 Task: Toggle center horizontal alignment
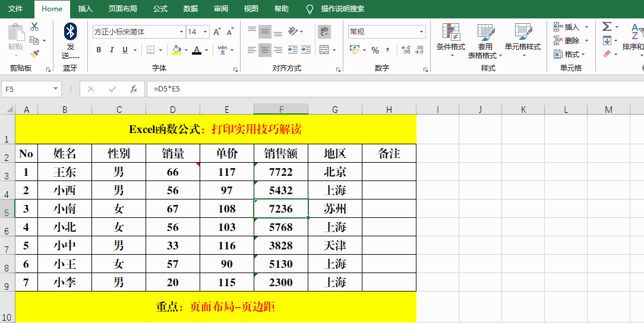(x=265, y=50)
